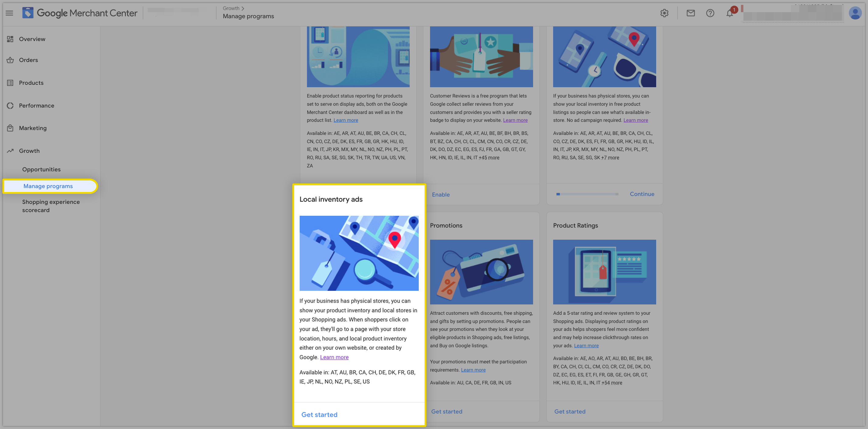Click Get started on Product Ratings card

(x=570, y=411)
